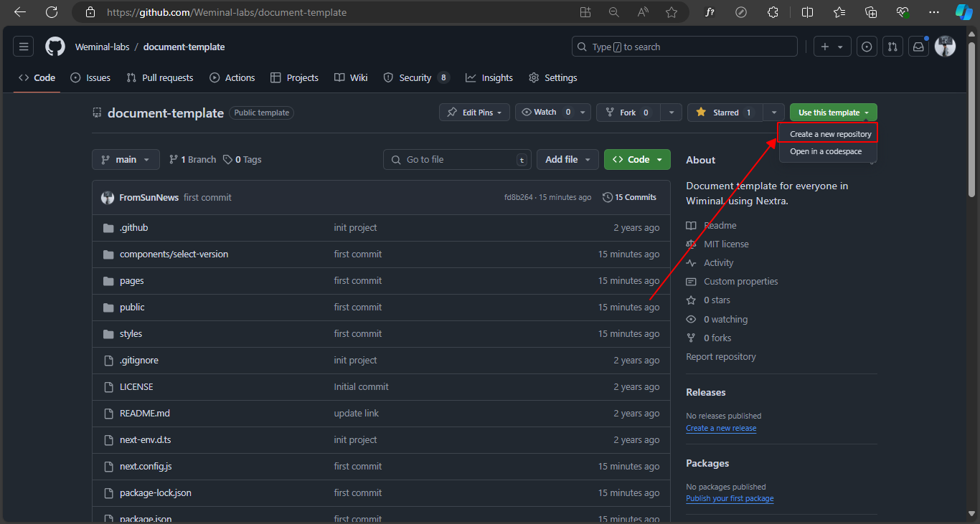This screenshot has width=980, height=524.
Task: Open next-env.d.ts file
Action: point(145,439)
